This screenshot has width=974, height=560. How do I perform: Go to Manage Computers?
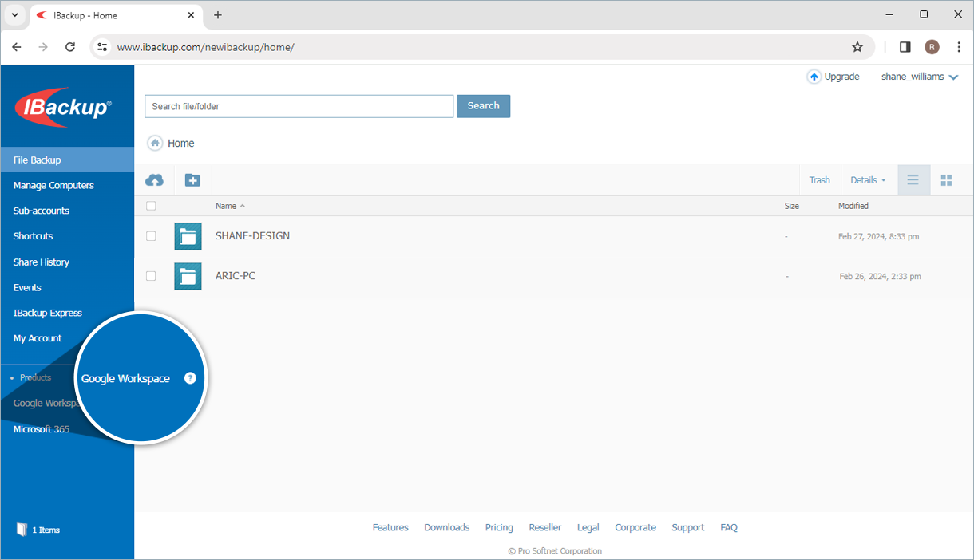(53, 185)
